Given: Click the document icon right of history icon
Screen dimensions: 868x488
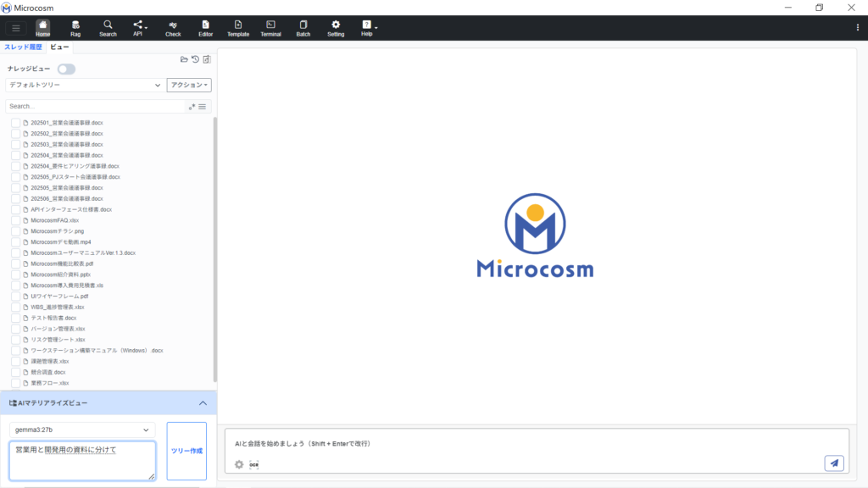Looking at the screenshot, I should coord(207,59).
